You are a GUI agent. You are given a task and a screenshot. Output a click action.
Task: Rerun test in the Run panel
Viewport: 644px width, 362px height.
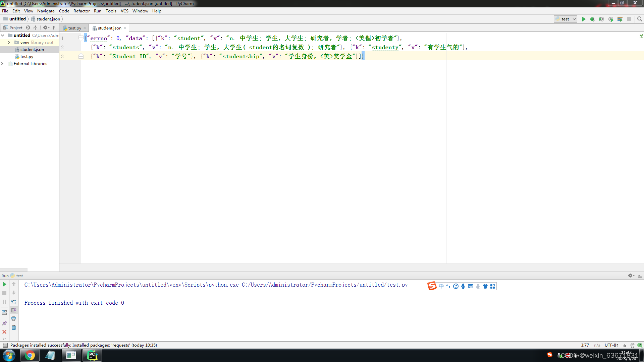(4, 284)
